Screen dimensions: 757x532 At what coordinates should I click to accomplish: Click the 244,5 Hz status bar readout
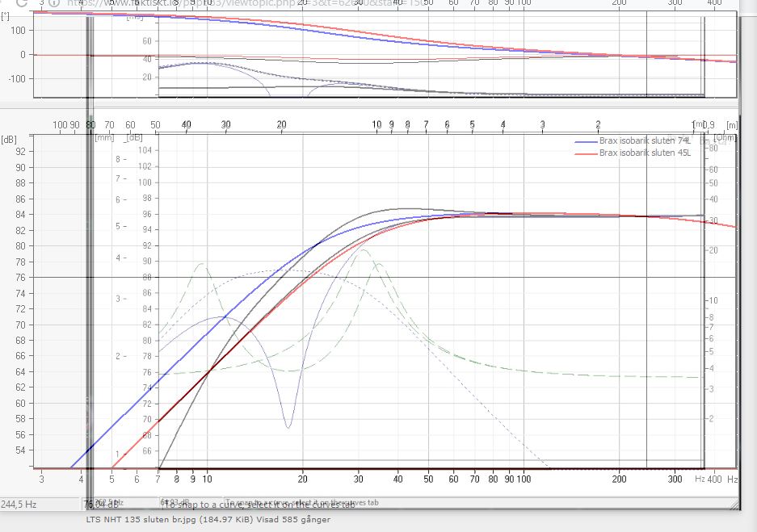pyautogui.click(x=19, y=505)
